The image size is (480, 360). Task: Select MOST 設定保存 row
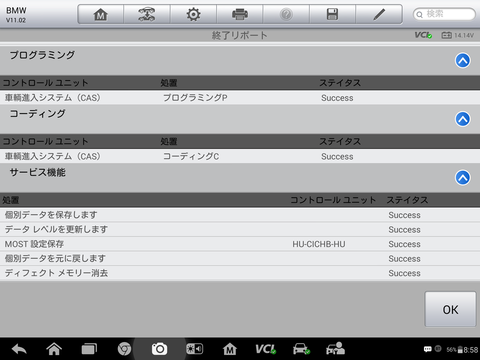point(240,244)
